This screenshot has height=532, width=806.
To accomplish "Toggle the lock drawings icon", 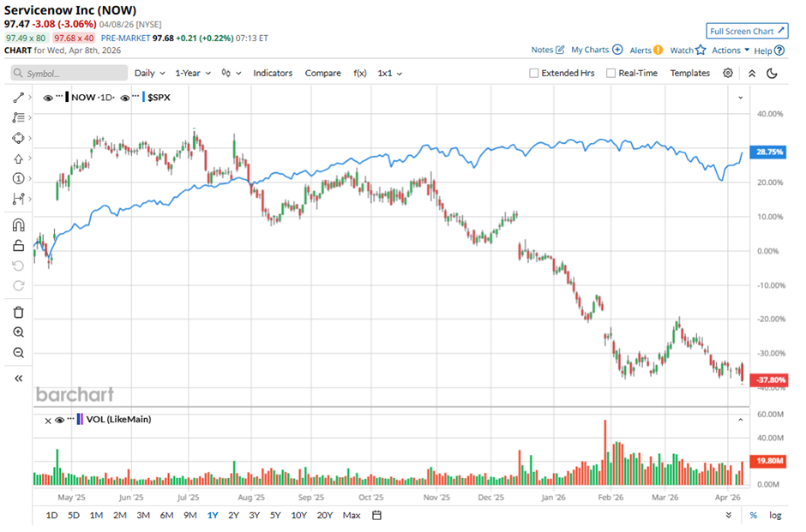I will [19, 246].
